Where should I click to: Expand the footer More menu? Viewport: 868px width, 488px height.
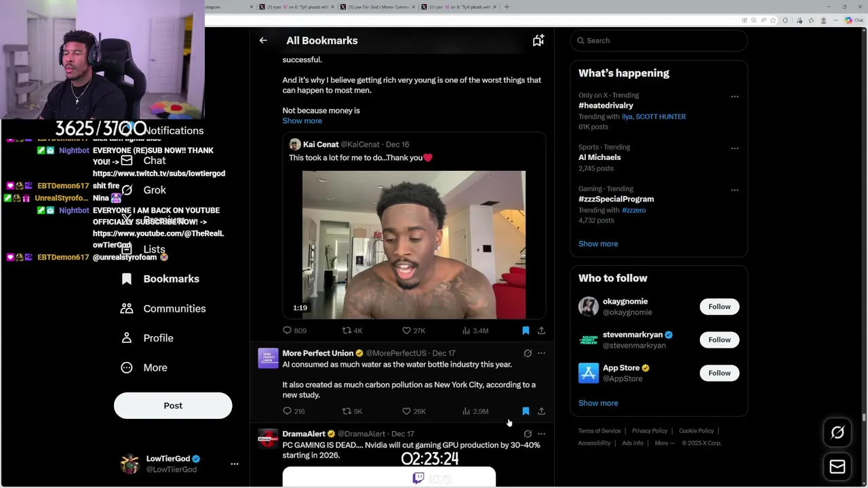click(x=664, y=443)
